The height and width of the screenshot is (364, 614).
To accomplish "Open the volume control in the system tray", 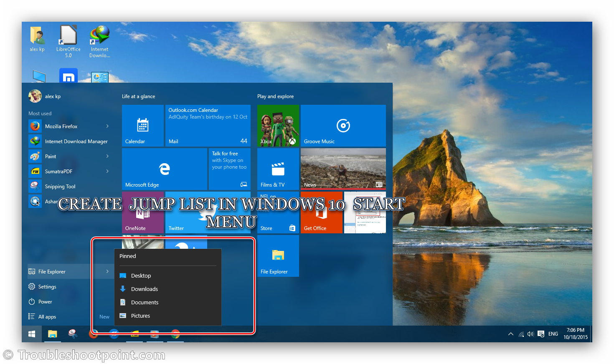I will click(x=530, y=334).
